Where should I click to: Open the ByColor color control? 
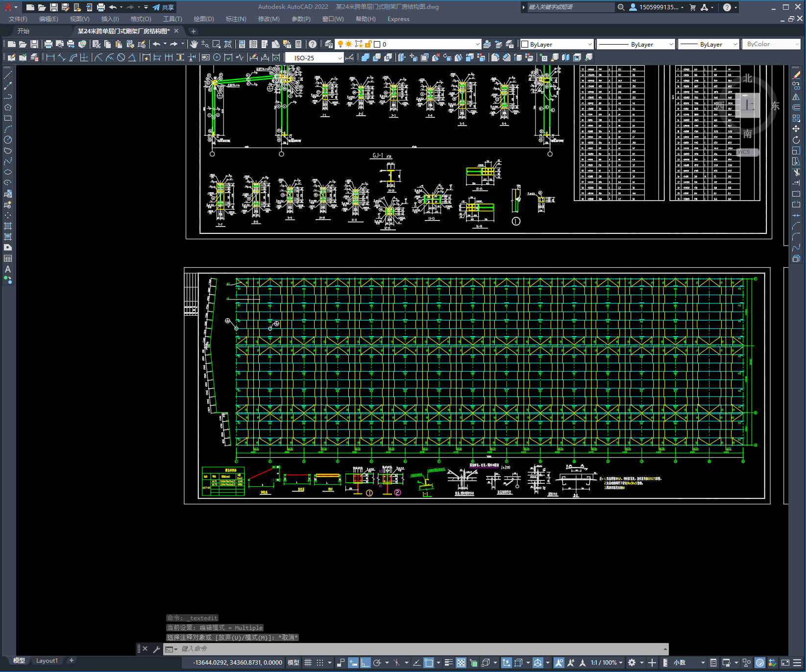click(772, 44)
